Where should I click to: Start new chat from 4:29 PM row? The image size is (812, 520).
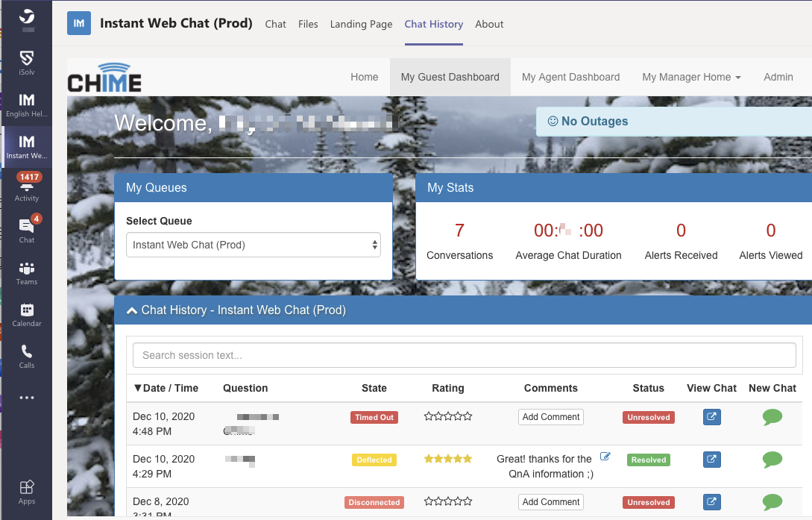772,460
